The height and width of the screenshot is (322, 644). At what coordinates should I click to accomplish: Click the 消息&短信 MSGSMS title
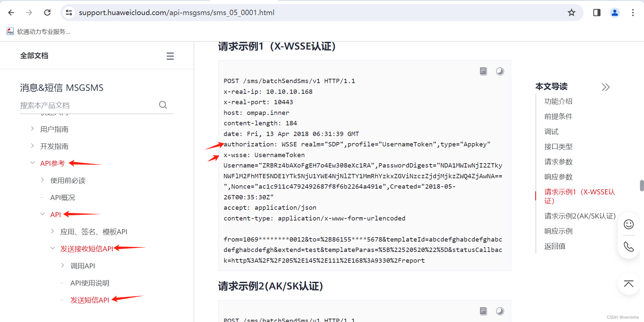62,88
